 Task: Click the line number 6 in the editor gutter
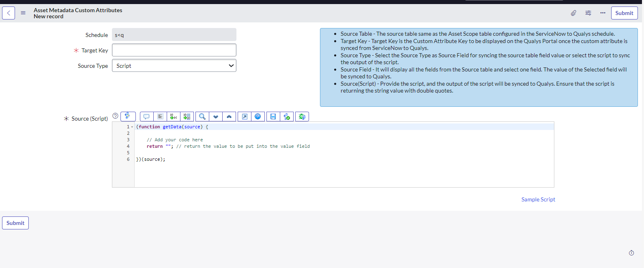coord(128,159)
